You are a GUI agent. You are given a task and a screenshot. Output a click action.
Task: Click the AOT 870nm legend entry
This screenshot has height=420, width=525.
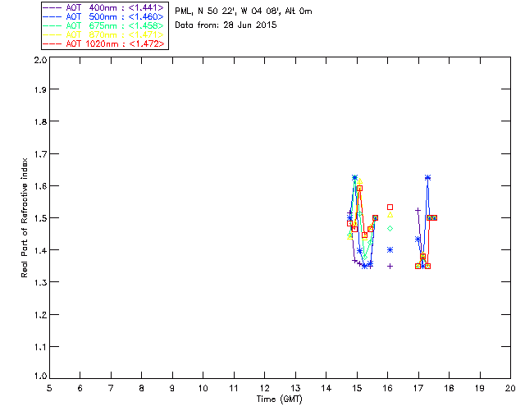(104, 34)
